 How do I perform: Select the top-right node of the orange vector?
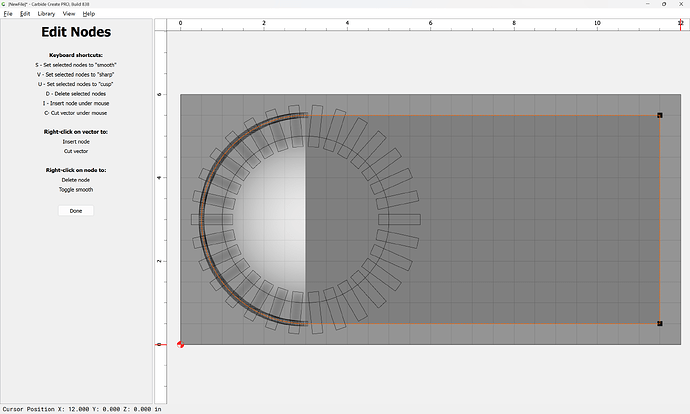[660, 116]
